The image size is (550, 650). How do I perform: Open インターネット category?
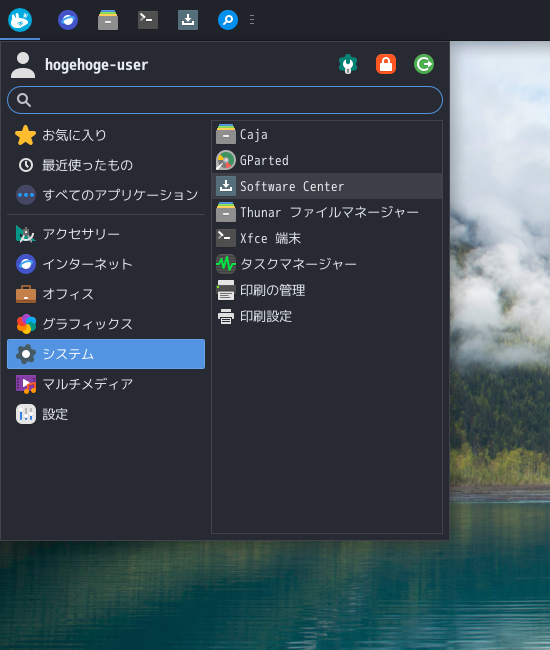point(106,264)
